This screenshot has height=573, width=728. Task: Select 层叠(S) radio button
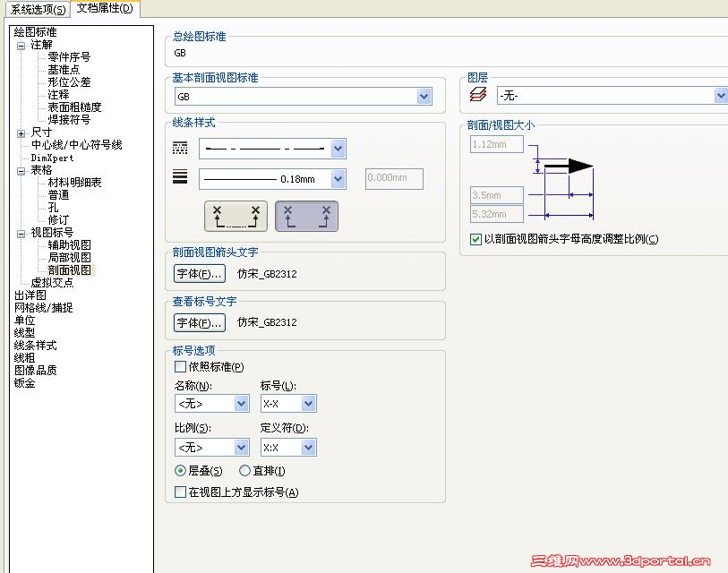(x=180, y=471)
